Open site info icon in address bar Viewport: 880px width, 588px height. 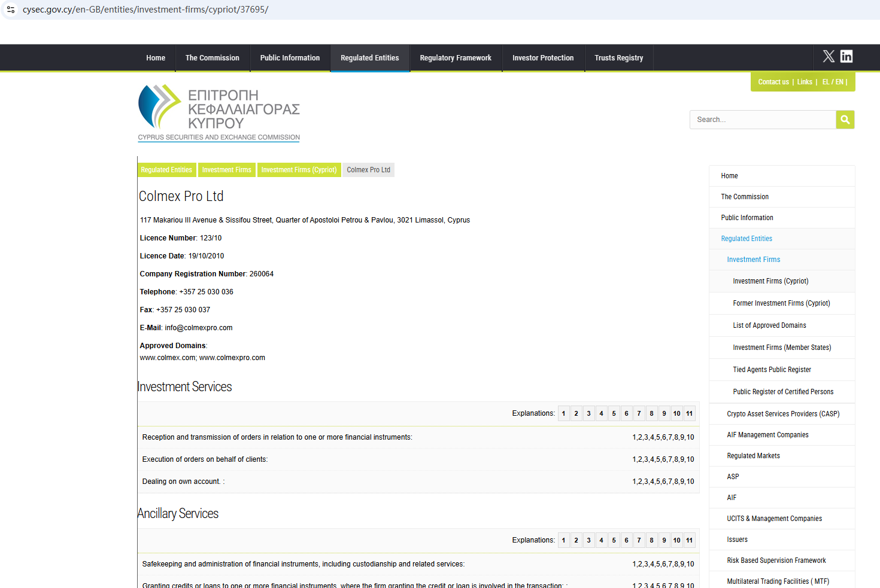[x=11, y=10]
